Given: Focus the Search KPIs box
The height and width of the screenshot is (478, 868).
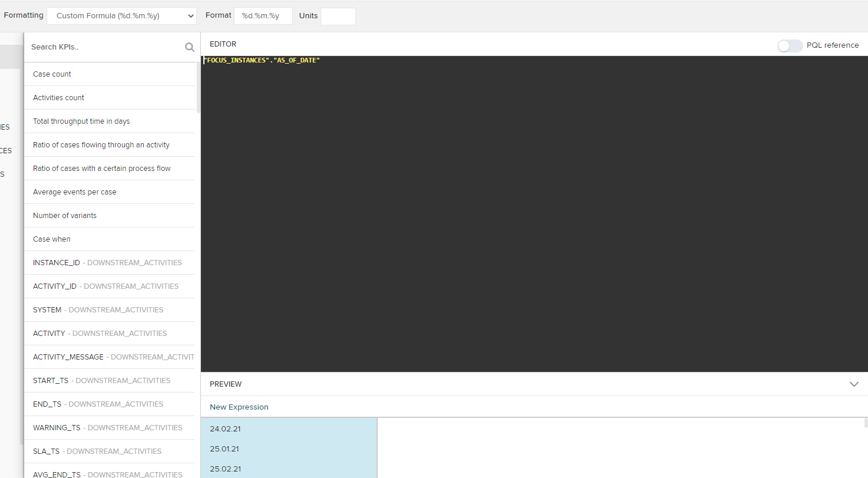Looking at the screenshot, I should click(106, 47).
